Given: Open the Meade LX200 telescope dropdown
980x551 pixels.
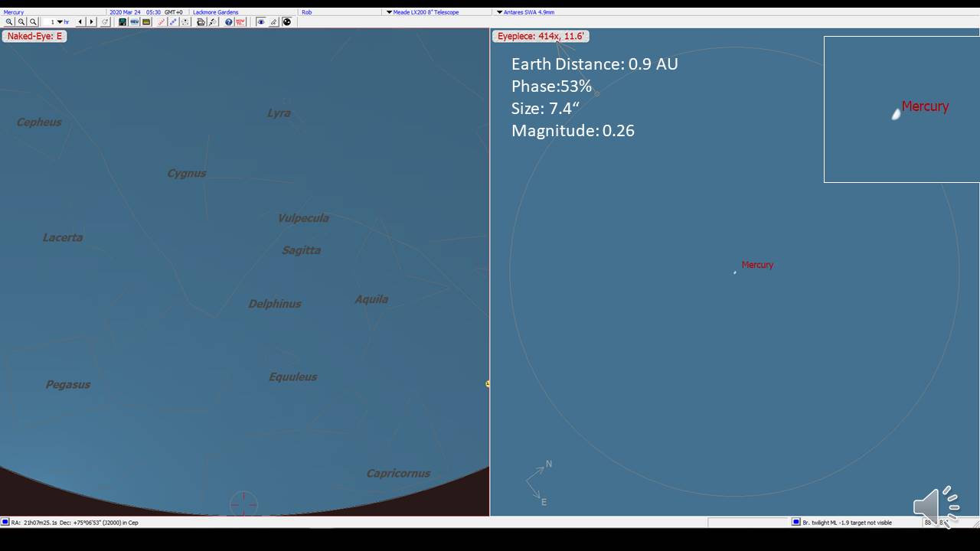Looking at the screenshot, I should pos(425,12).
